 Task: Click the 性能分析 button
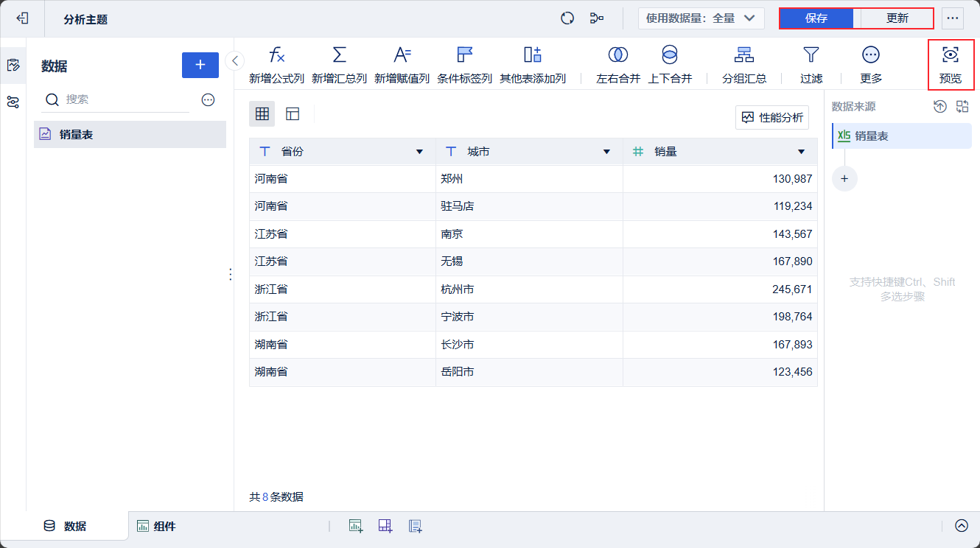pyautogui.click(x=772, y=117)
